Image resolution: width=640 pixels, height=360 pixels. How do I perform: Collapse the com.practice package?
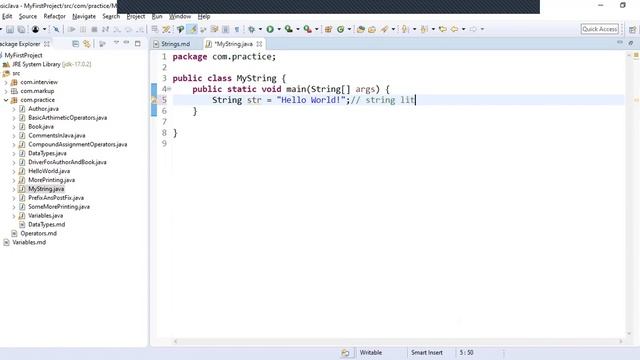tap(6, 100)
